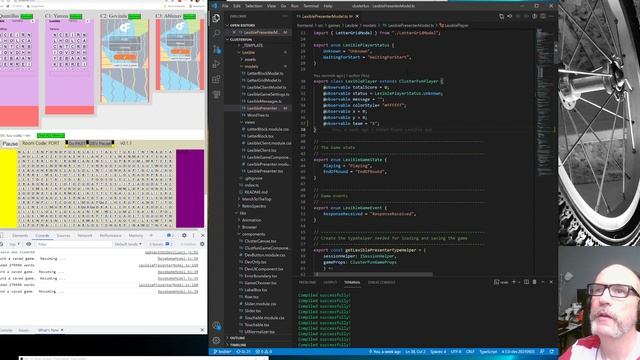Expand the _TEMPLATE folder
The height and width of the screenshot is (360, 640).
click(252, 45)
